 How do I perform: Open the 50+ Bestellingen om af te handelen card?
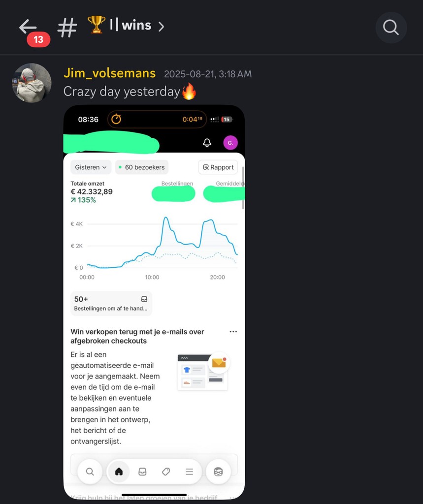pyautogui.click(x=111, y=303)
